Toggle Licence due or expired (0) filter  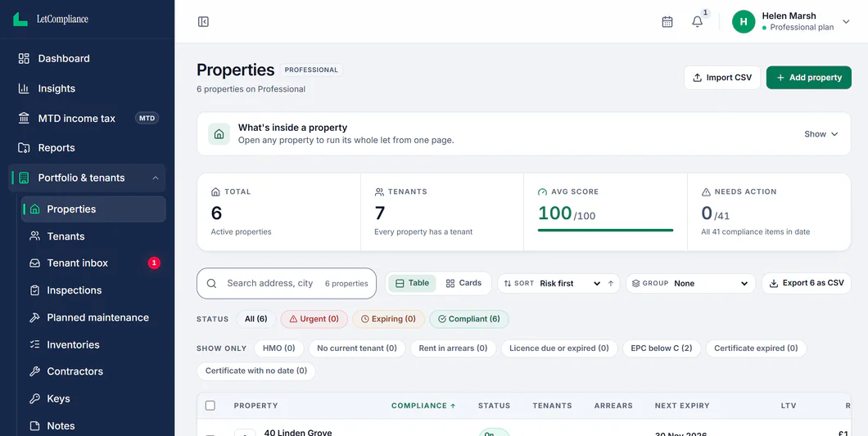(x=559, y=348)
